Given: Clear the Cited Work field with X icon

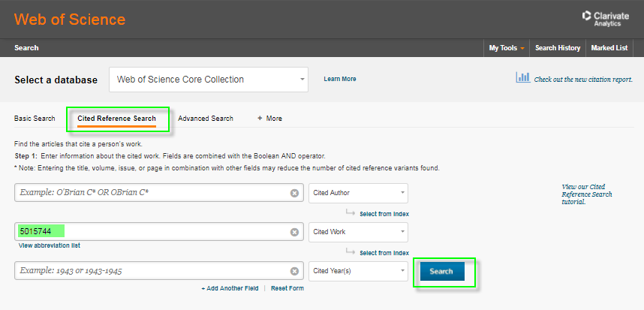Looking at the screenshot, I should click(x=294, y=232).
